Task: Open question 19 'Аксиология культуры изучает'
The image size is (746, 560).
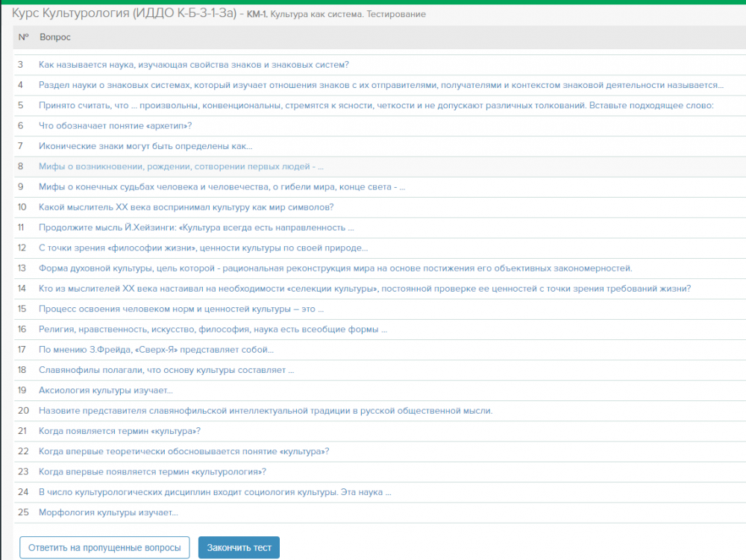Action: click(x=106, y=390)
